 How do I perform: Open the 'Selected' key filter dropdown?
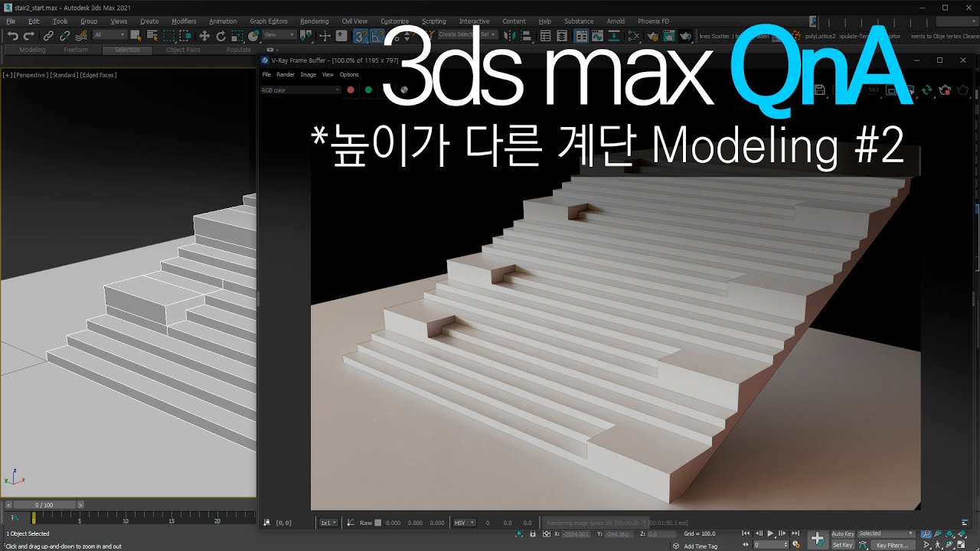pyautogui.click(x=886, y=533)
